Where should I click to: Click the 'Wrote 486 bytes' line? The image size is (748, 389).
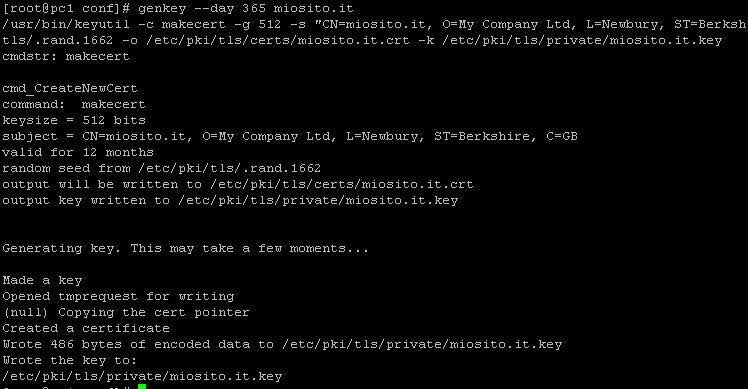(282, 345)
